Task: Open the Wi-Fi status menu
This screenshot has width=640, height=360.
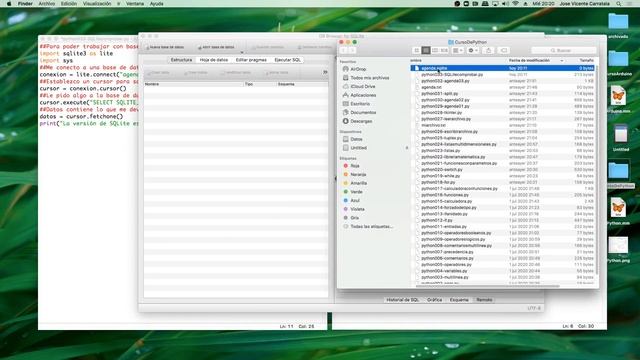Action: tap(515, 4)
